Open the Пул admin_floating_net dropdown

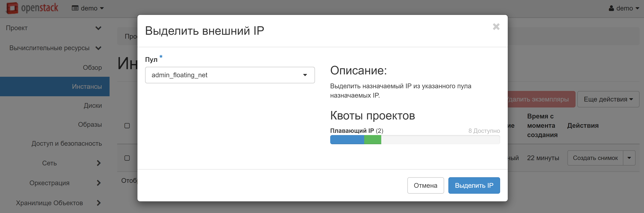pos(230,75)
